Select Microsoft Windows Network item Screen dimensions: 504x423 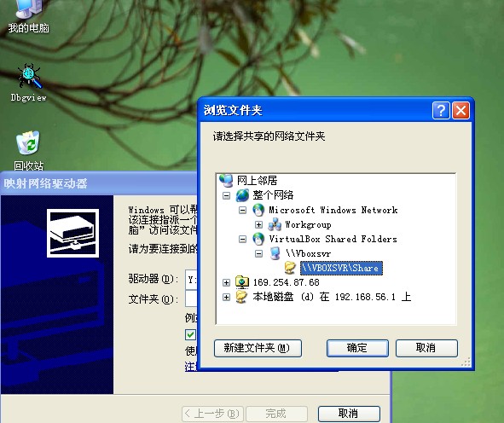point(333,210)
